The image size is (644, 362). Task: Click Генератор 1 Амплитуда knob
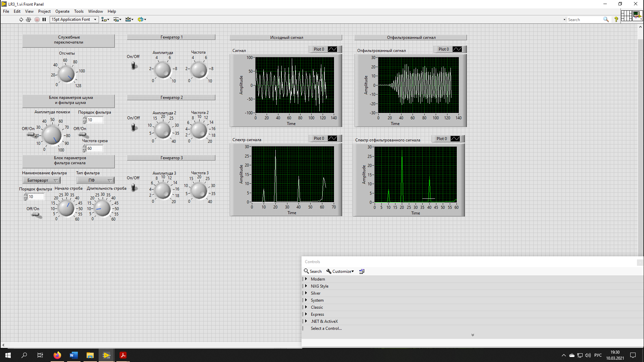pyautogui.click(x=163, y=70)
